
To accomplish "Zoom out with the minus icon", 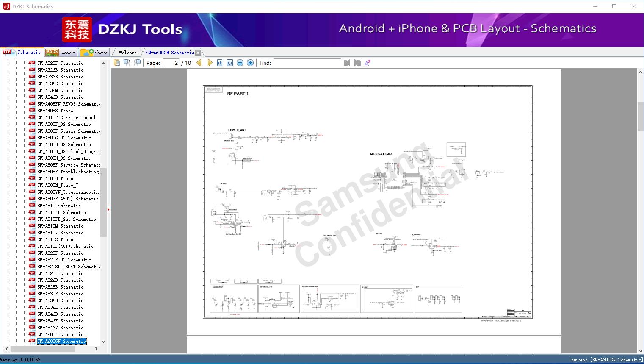I will pyautogui.click(x=240, y=63).
